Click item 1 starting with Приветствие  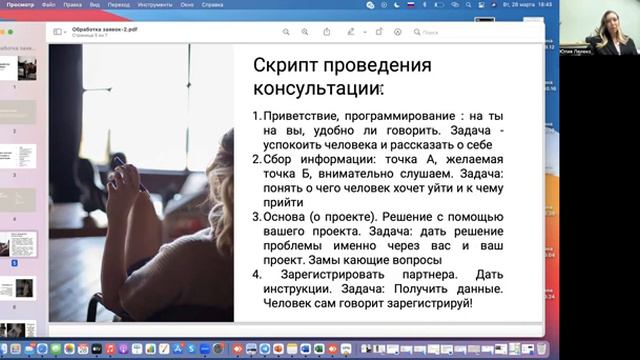pos(378,130)
